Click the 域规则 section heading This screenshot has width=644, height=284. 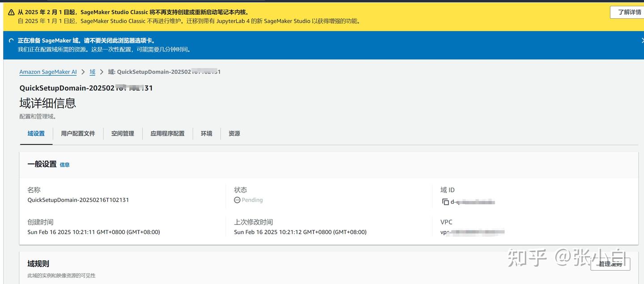click(38, 264)
